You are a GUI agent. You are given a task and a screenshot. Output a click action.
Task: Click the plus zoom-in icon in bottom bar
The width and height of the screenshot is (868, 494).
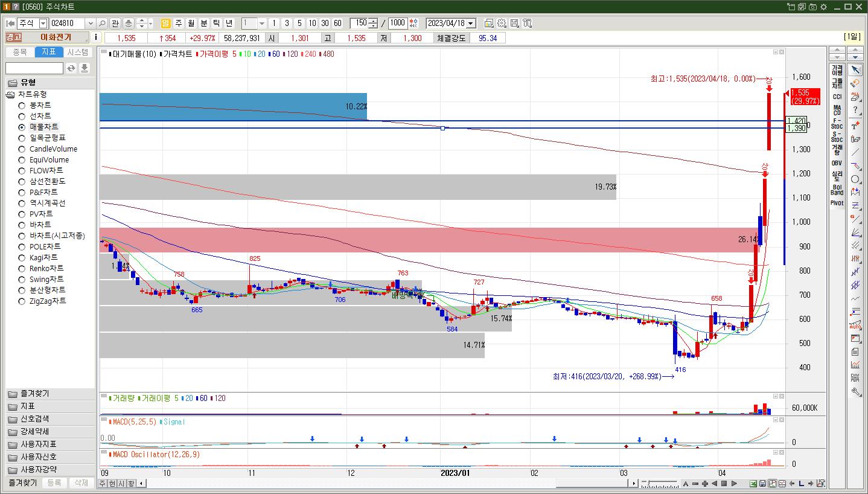(704, 484)
